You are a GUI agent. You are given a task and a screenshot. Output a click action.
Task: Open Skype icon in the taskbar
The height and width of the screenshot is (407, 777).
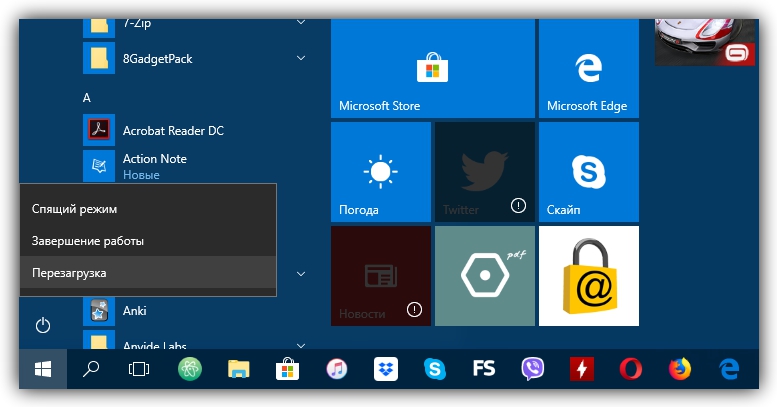(x=435, y=369)
